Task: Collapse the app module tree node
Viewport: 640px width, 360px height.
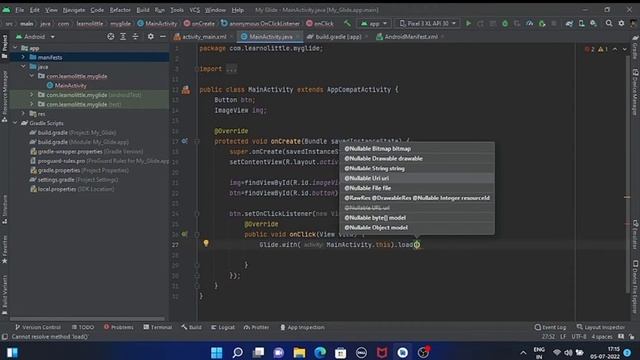Action: point(16,48)
